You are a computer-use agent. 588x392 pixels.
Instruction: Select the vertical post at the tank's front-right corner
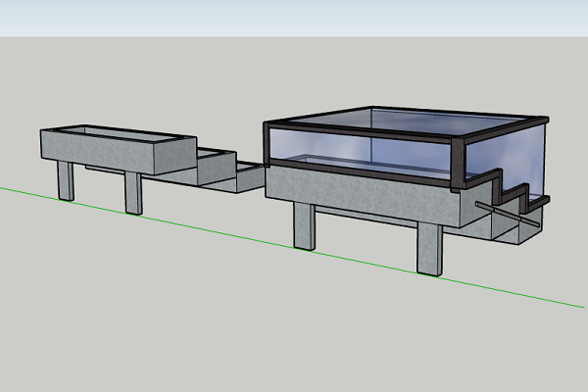(x=456, y=164)
